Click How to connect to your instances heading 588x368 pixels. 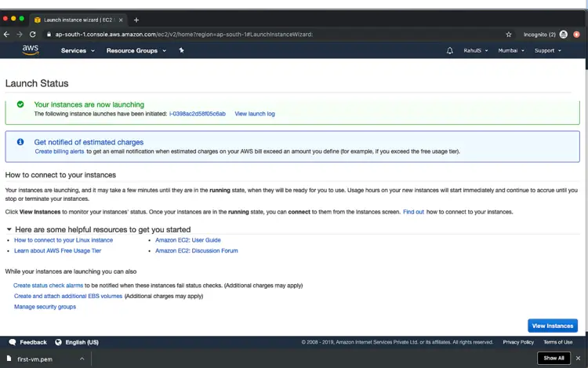coord(60,175)
